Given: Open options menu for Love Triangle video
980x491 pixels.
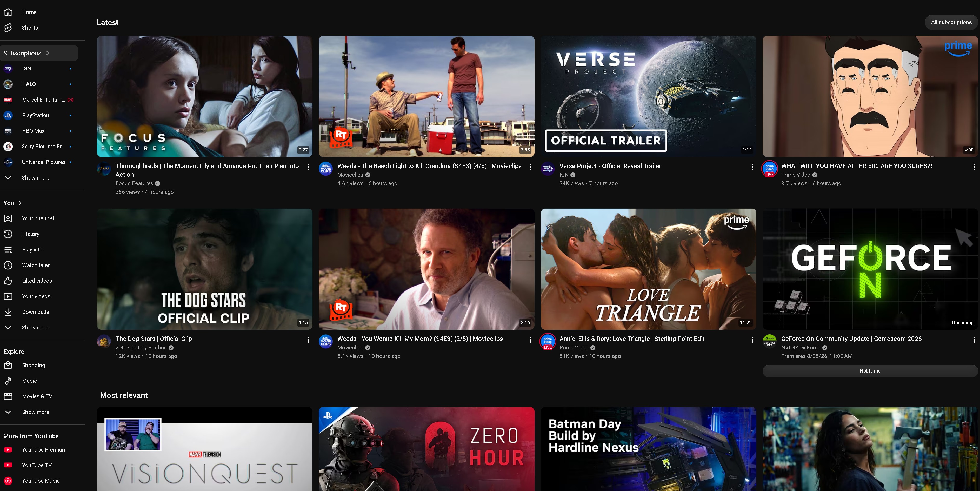Looking at the screenshot, I should tap(752, 340).
